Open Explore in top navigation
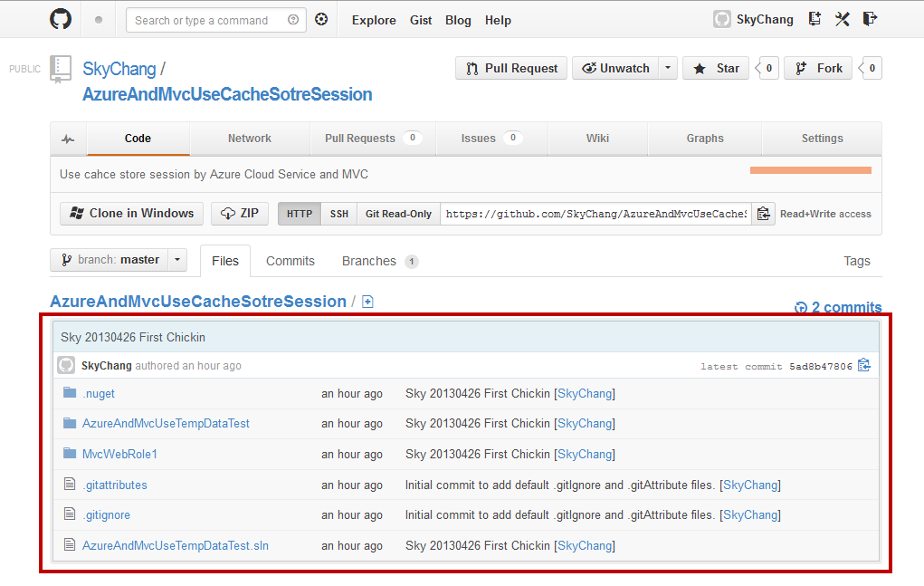Screen dimensions: 924x586 [x=374, y=20]
